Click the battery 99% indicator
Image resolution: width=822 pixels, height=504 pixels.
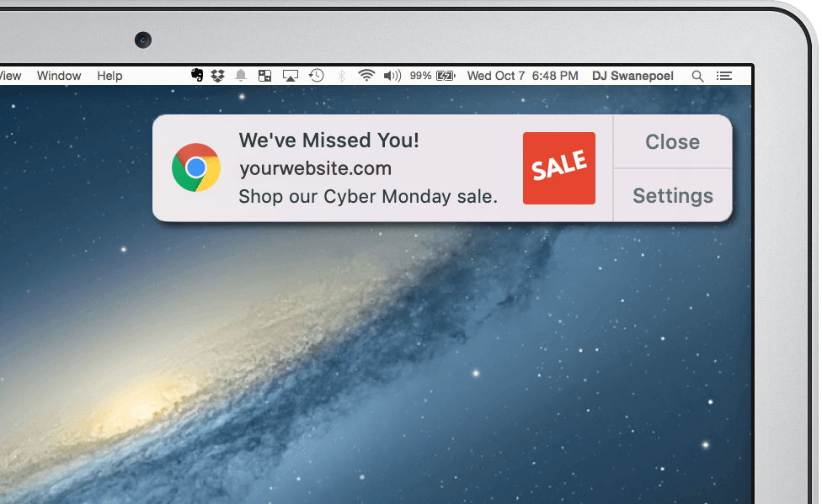[x=433, y=76]
